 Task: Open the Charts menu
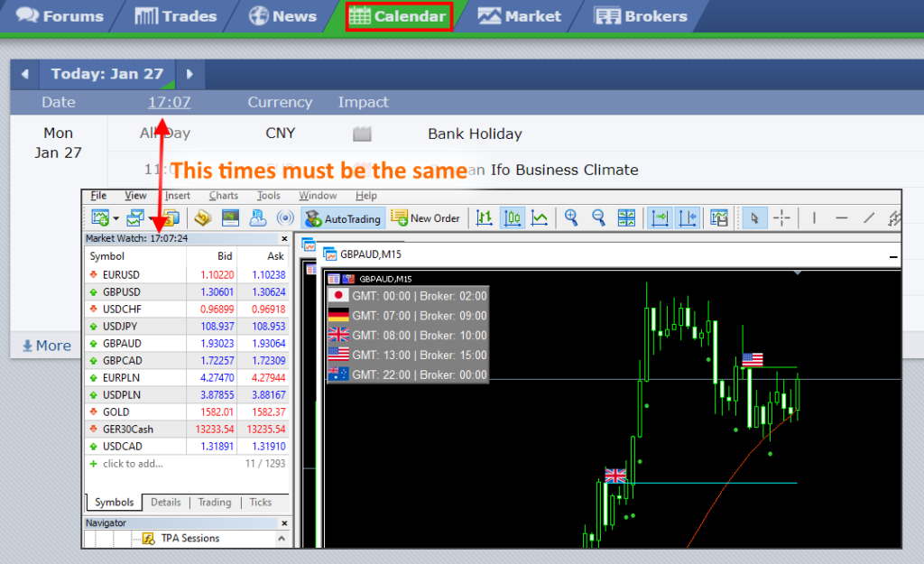tap(223, 196)
